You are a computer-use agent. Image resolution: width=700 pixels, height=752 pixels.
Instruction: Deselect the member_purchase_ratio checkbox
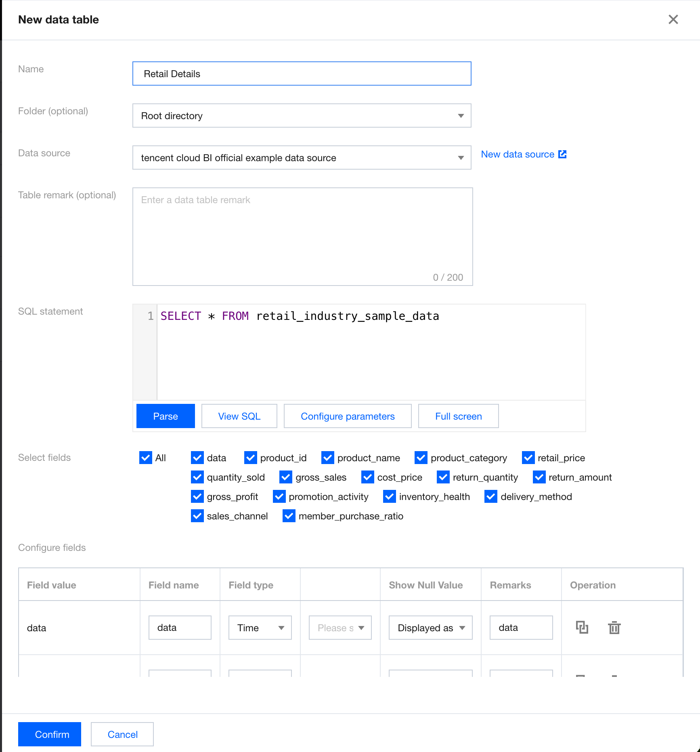289,516
